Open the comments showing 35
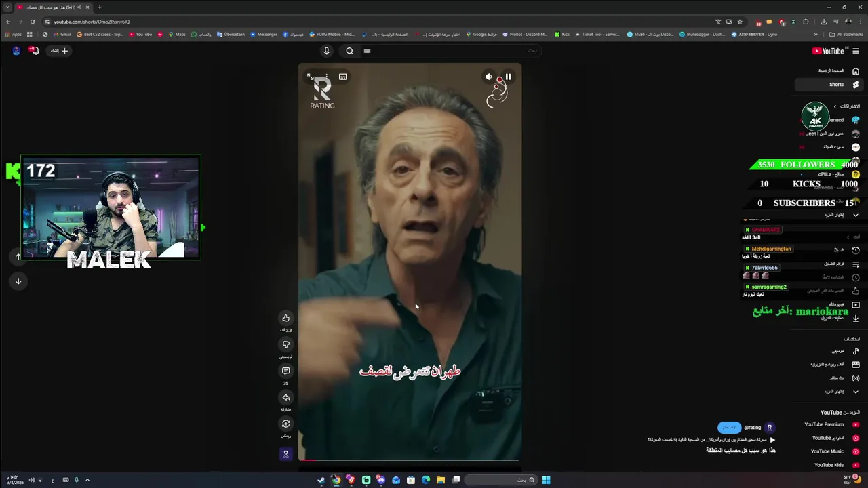 tap(285, 371)
